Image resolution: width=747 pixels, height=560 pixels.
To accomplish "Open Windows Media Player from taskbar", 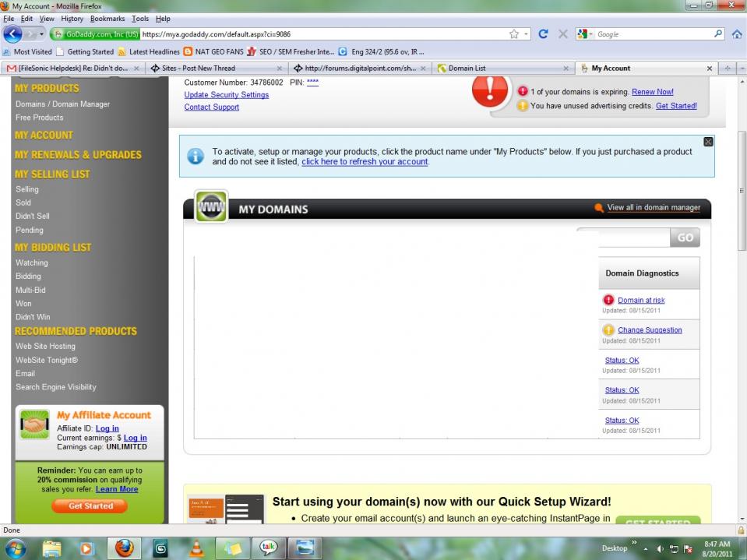I will click(x=86, y=548).
